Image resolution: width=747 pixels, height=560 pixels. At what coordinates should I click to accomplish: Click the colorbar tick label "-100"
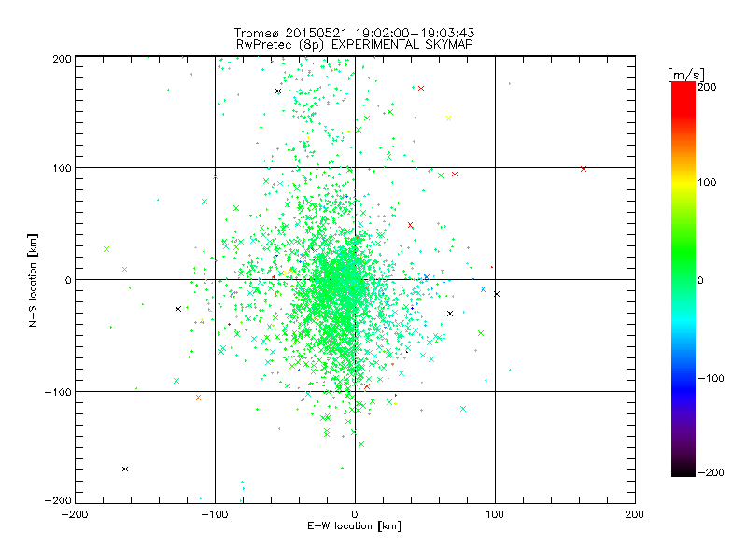pyautogui.click(x=711, y=378)
